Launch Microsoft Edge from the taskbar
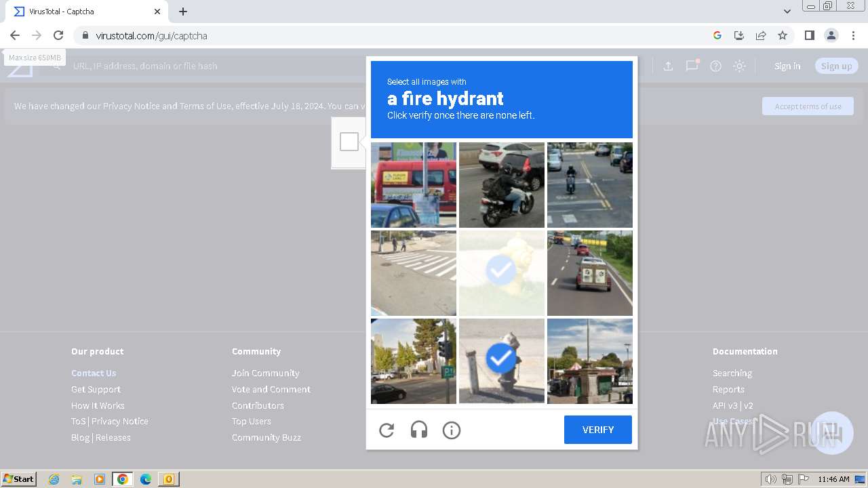This screenshot has height=488, width=868. 146,479
